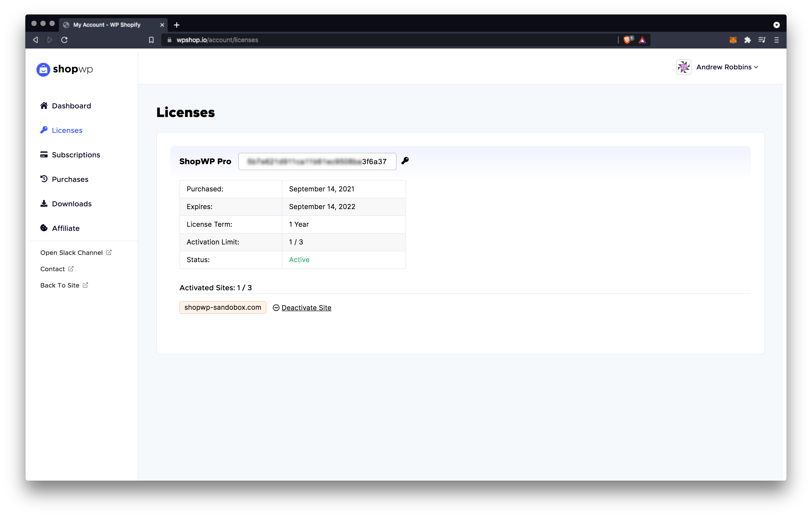Click the address bar URL
The height and width of the screenshot is (517, 812).
(x=217, y=40)
